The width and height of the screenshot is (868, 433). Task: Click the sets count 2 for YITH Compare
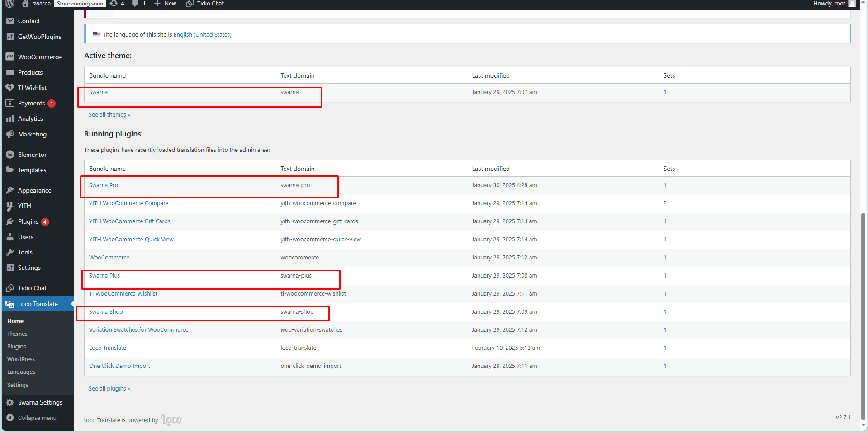[x=665, y=203]
